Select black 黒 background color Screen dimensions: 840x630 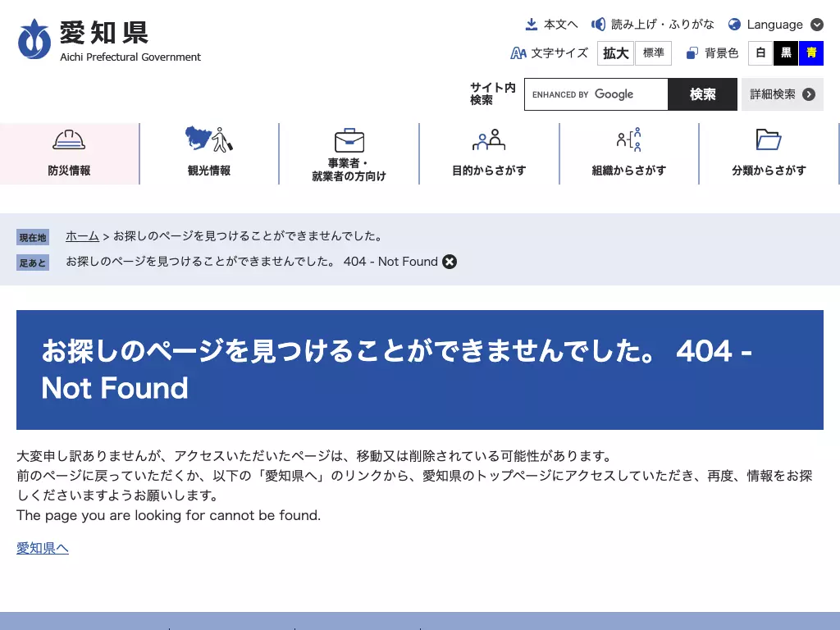[786, 53]
